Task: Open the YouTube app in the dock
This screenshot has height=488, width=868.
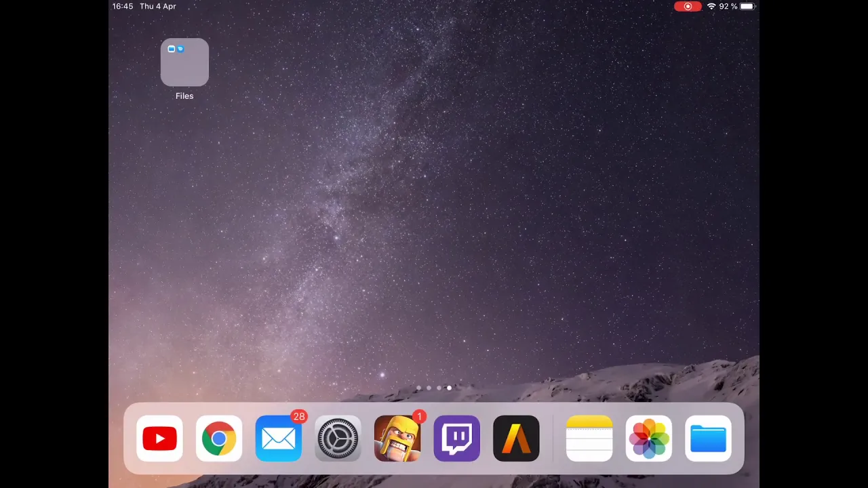Action: pos(159,439)
